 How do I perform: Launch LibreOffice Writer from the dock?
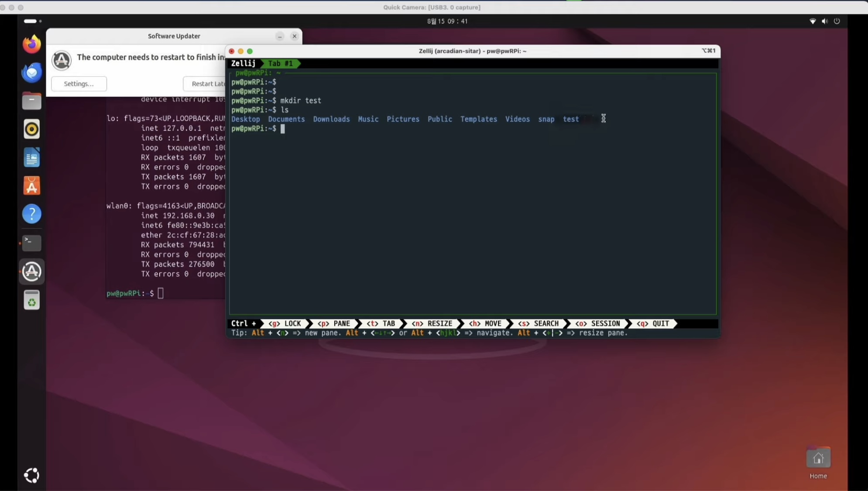(x=31, y=158)
